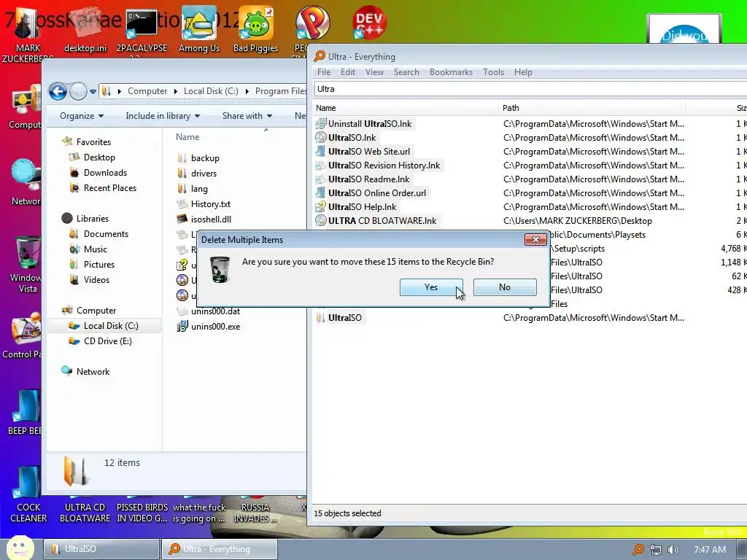Open the Edit menu in Everything
The image size is (747, 560).
tap(348, 72)
